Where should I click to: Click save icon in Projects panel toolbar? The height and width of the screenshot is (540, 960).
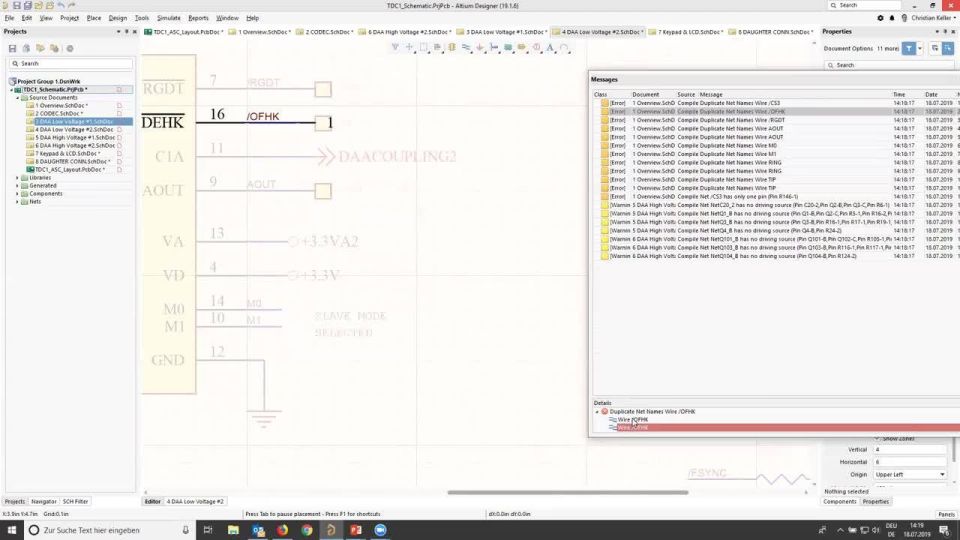click(x=12, y=48)
